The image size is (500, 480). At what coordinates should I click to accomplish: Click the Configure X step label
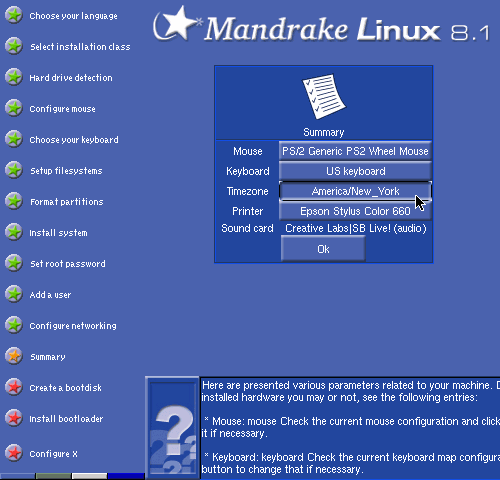(54, 454)
